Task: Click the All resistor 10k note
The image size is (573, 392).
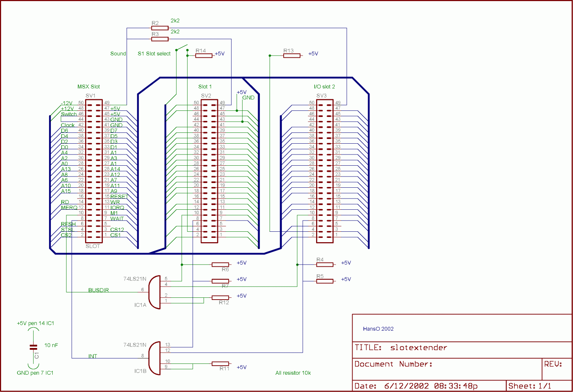Action: point(293,373)
